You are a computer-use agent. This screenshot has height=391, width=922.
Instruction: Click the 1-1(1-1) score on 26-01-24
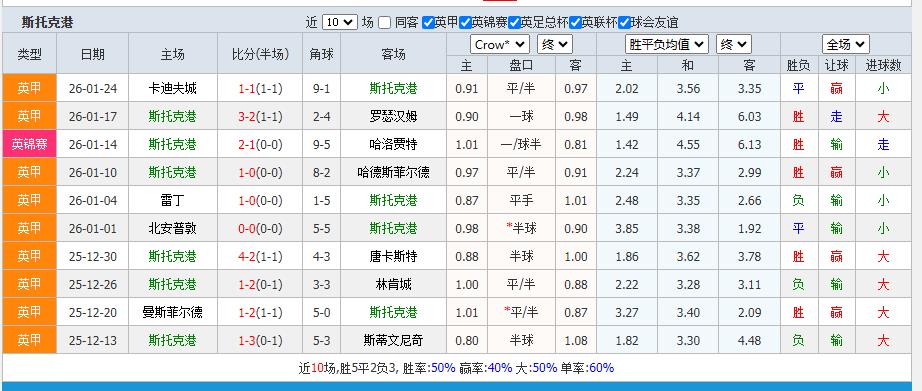click(260, 89)
